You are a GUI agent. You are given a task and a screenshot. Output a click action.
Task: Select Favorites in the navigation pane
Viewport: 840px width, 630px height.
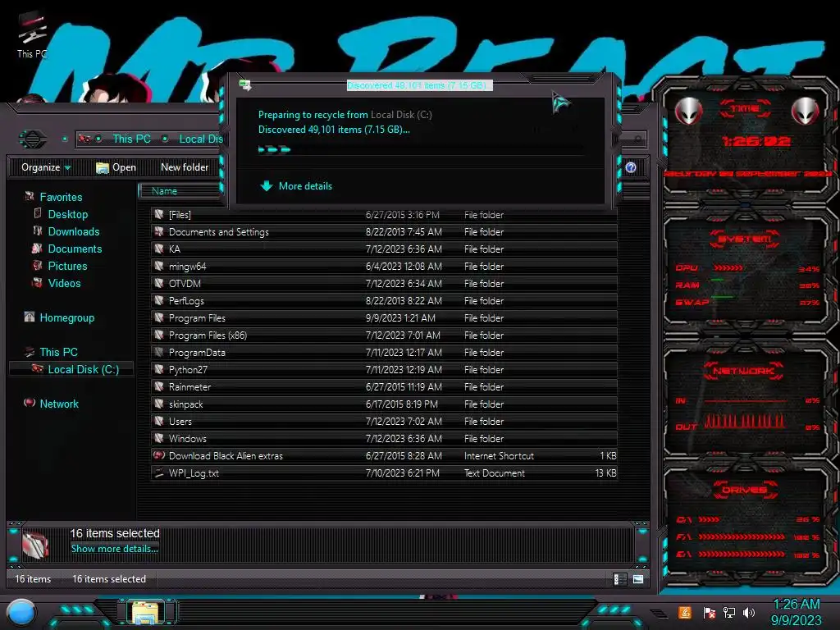[61, 197]
